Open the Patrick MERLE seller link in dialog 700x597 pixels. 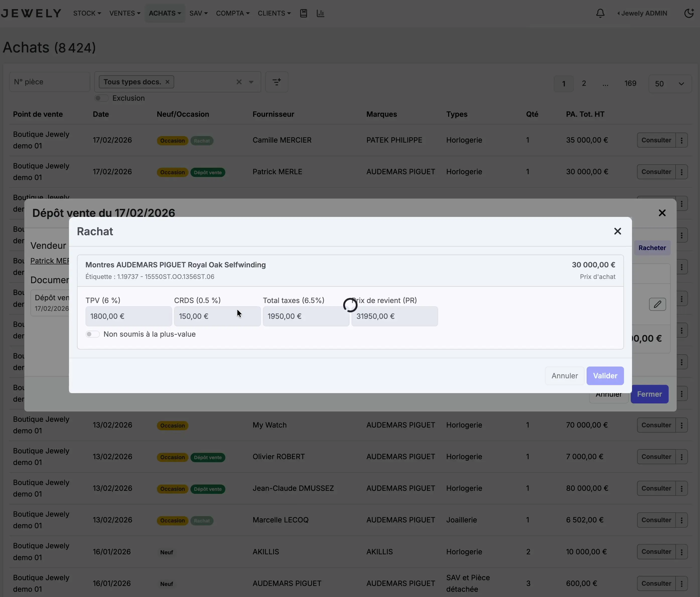click(x=50, y=261)
